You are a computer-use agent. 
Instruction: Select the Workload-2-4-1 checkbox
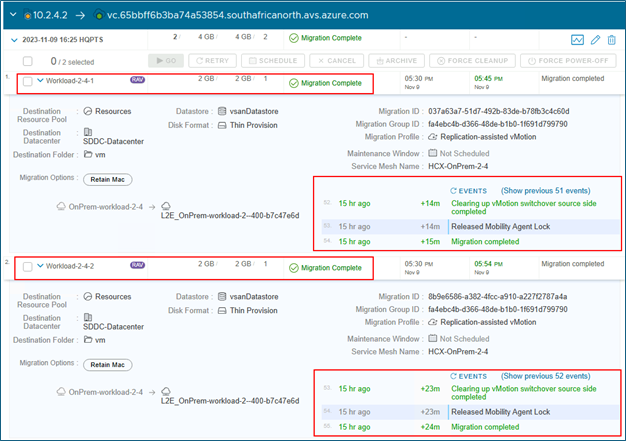pos(28,81)
